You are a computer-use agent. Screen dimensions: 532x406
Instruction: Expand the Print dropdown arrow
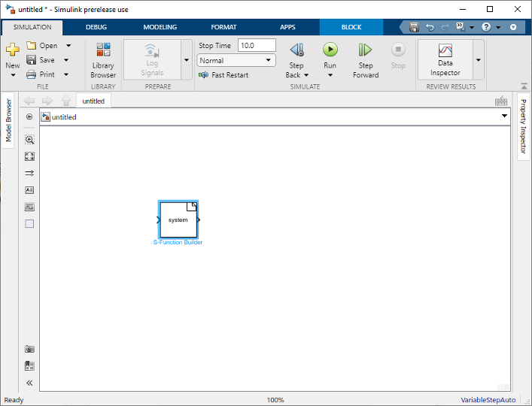pyautogui.click(x=66, y=74)
